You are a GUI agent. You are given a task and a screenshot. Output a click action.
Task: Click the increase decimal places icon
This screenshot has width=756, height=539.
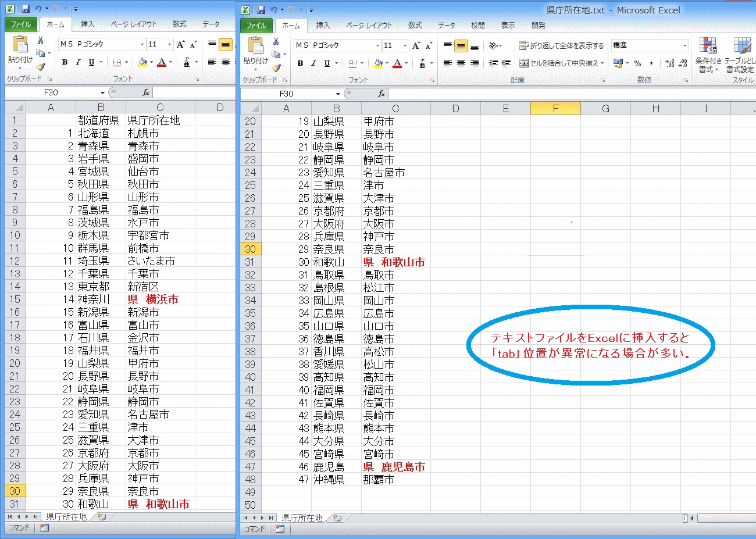[669, 63]
